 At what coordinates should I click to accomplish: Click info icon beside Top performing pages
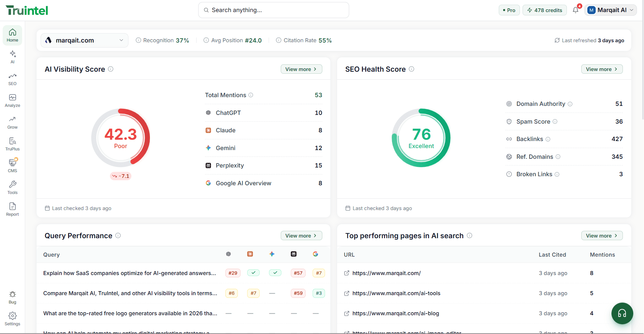[470, 236]
